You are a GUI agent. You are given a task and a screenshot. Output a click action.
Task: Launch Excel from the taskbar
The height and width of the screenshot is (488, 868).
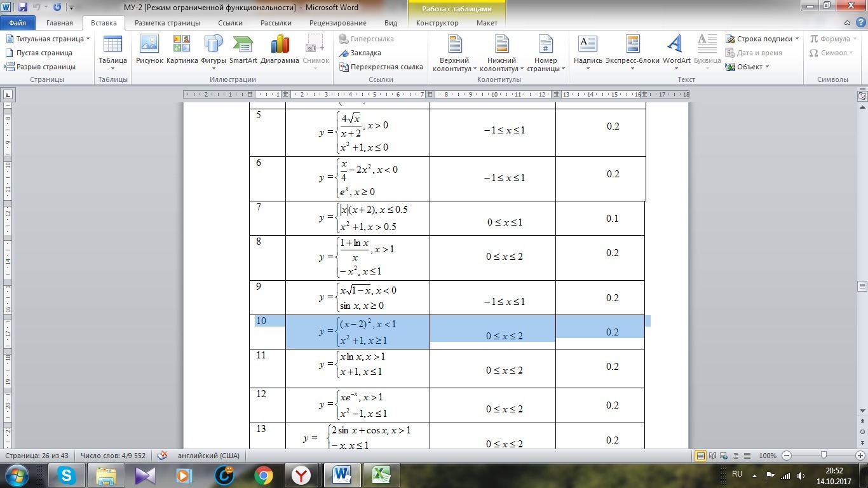[x=381, y=475]
